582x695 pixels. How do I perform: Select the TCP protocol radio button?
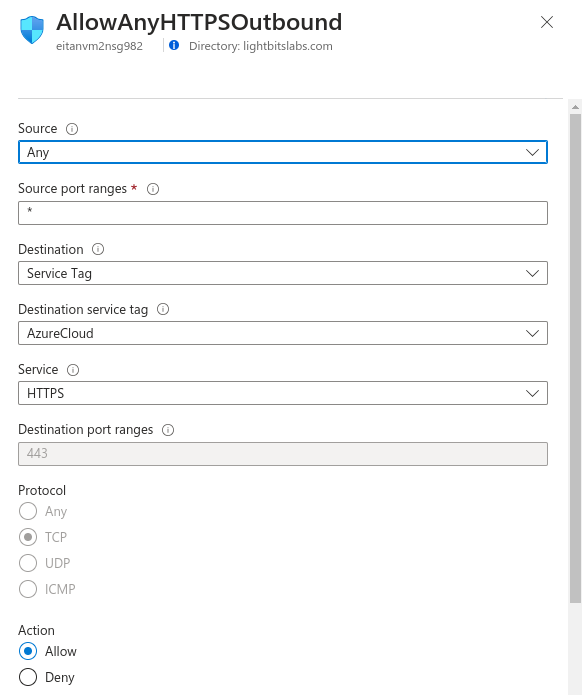point(28,537)
